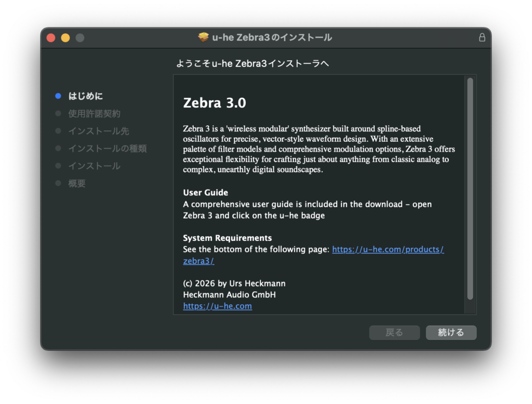Click the package icon in the title bar
The height and width of the screenshot is (404, 532).
[x=203, y=37]
